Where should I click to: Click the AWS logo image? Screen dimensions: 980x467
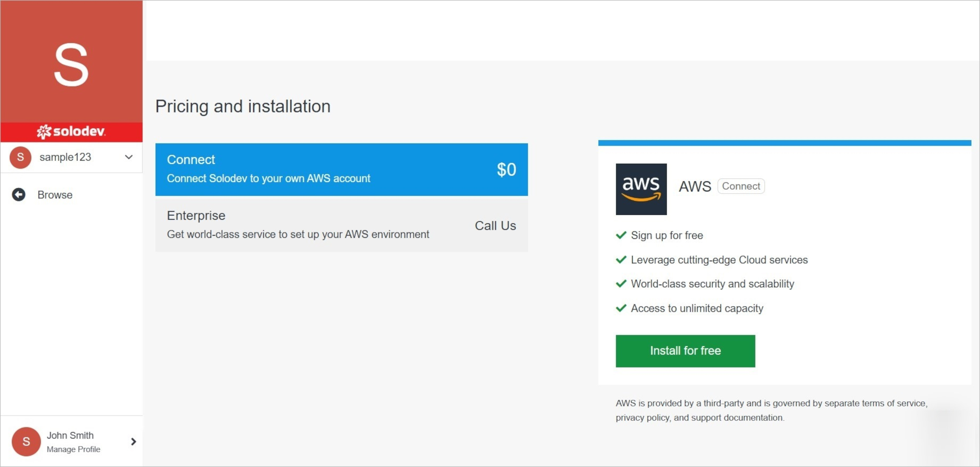(x=641, y=189)
